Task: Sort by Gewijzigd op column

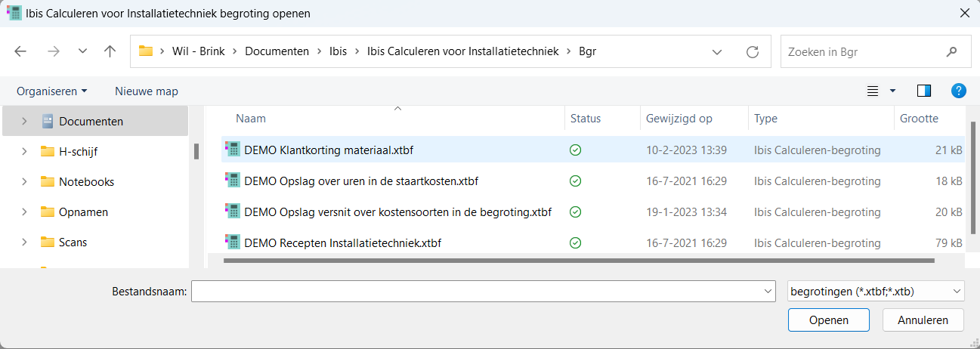Action: (679, 119)
